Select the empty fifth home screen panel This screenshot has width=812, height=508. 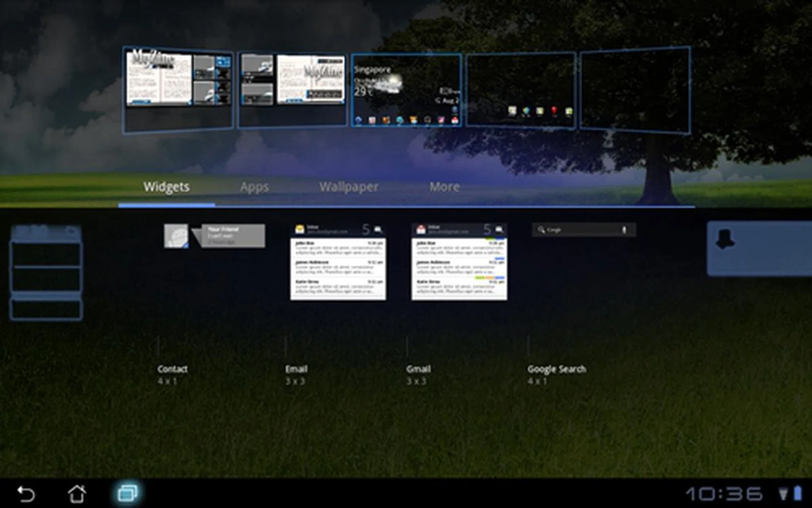[x=635, y=90]
